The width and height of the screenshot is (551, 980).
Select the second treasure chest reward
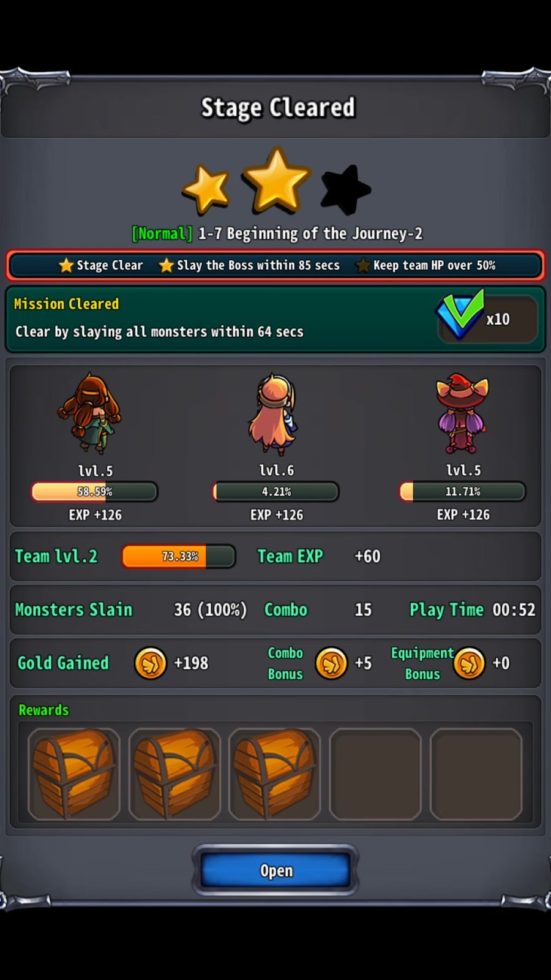pyautogui.click(x=174, y=774)
